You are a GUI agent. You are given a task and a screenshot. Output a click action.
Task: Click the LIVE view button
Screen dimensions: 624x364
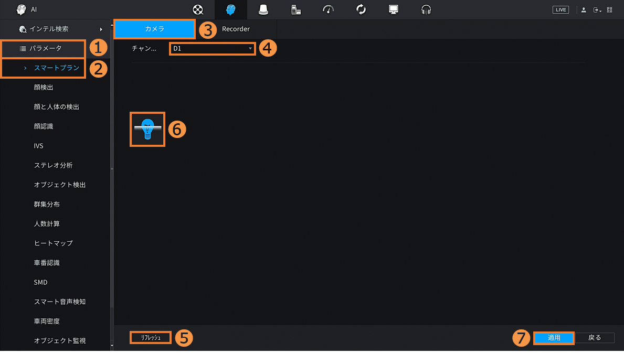pyautogui.click(x=560, y=10)
